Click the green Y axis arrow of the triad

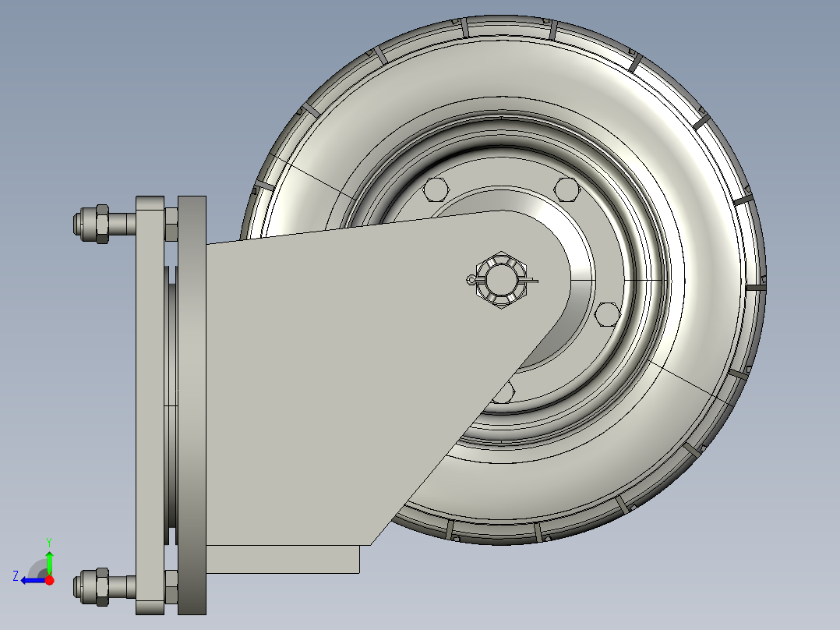[49, 561]
